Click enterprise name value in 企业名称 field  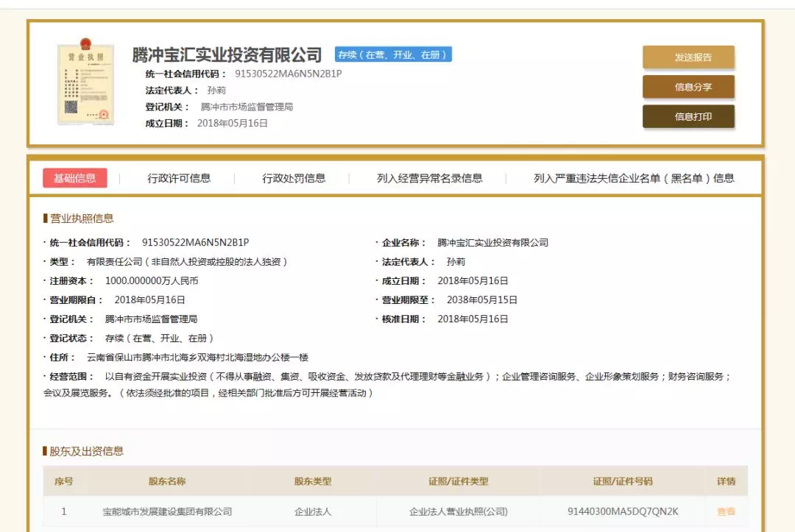point(492,243)
